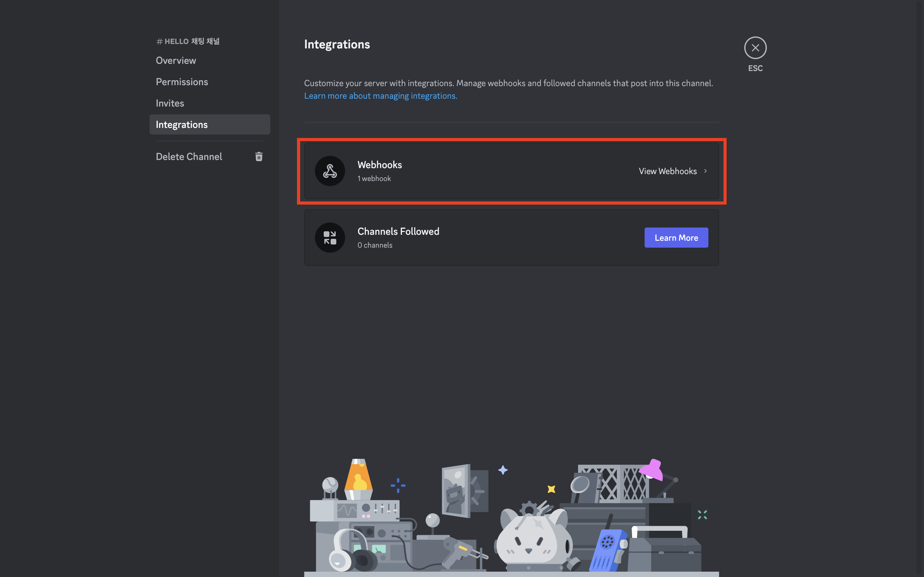Screen dimensions: 924x577
Task: Click the Integrations page heading
Action: coord(337,44)
